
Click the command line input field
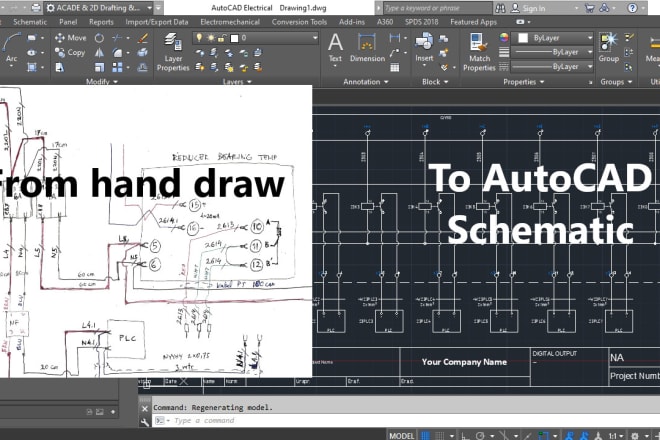(x=404, y=421)
